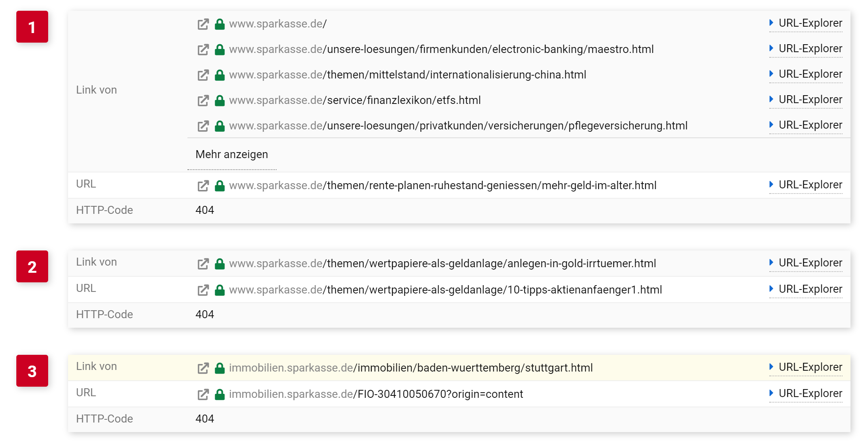
Task: Open the mehr-geld-im-alter.html link
Action: 443,186
